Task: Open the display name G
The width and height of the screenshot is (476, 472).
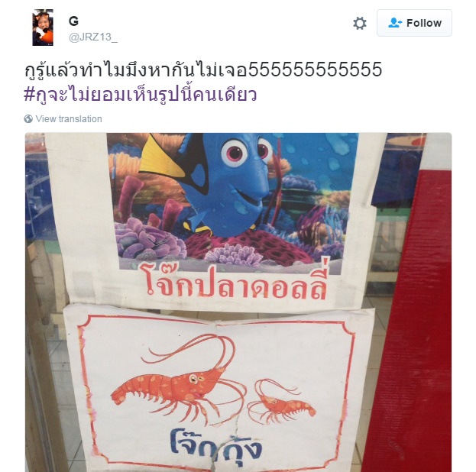Action: 73,21
